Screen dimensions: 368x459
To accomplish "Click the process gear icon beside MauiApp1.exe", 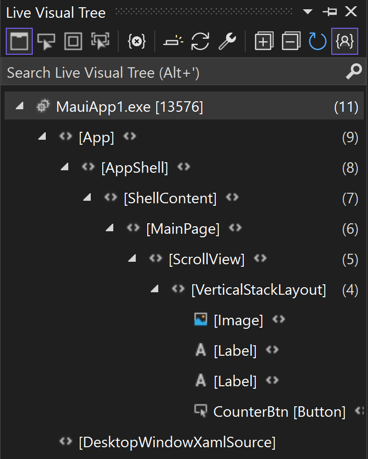I will tap(43, 106).
